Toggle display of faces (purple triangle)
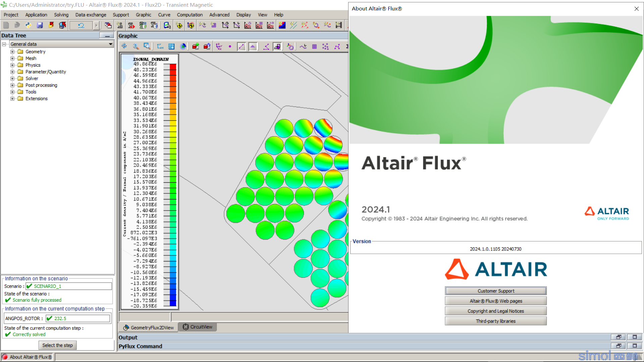 pos(253,47)
